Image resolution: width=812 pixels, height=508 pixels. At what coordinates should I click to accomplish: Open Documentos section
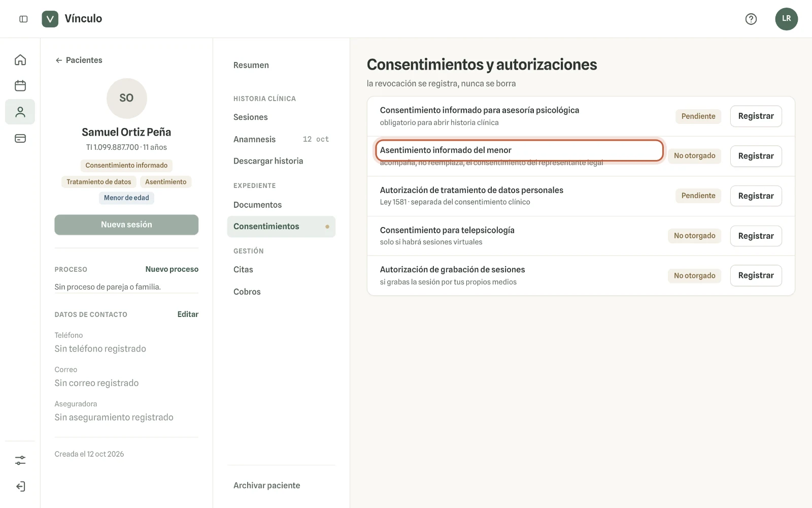pos(281,205)
